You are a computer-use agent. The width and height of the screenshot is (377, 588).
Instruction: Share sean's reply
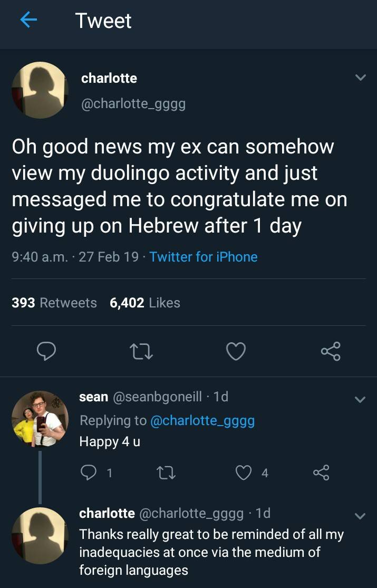(322, 473)
